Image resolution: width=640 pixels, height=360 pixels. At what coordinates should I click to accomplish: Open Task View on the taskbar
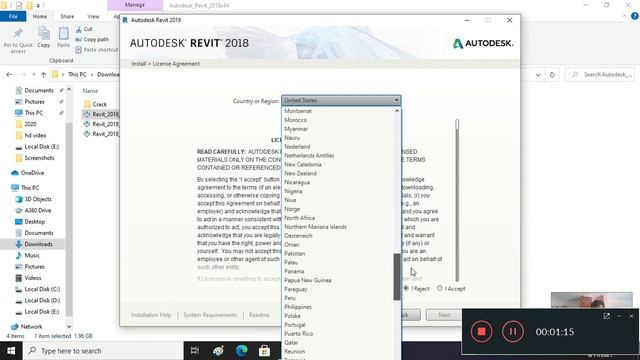click(x=195, y=351)
